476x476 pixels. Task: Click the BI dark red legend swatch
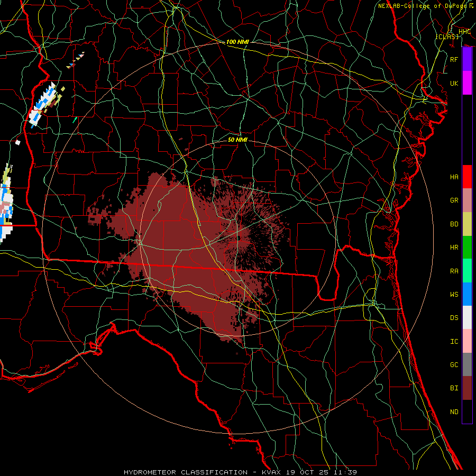point(467,388)
